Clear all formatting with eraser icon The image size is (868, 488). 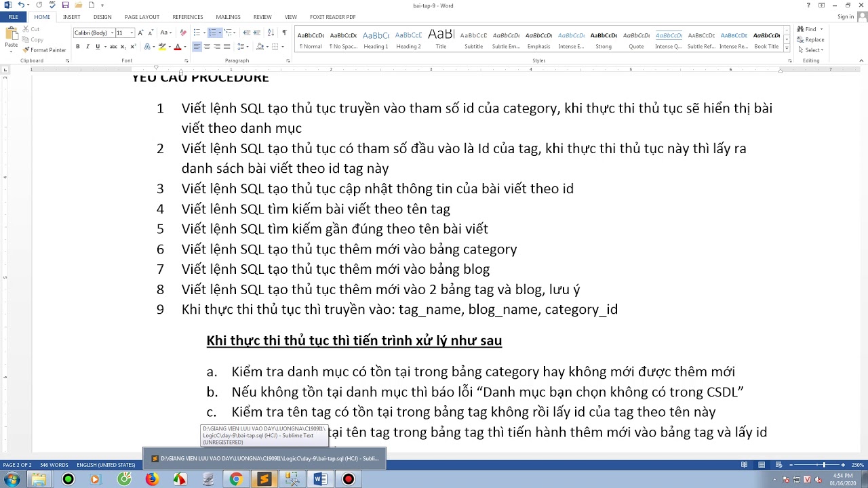click(183, 33)
